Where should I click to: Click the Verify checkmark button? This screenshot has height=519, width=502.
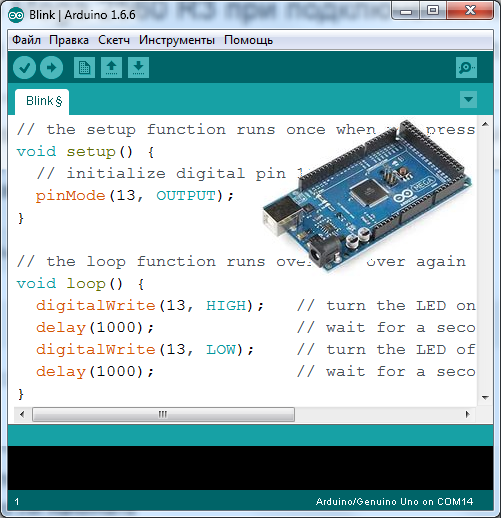pyautogui.click(x=24, y=68)
